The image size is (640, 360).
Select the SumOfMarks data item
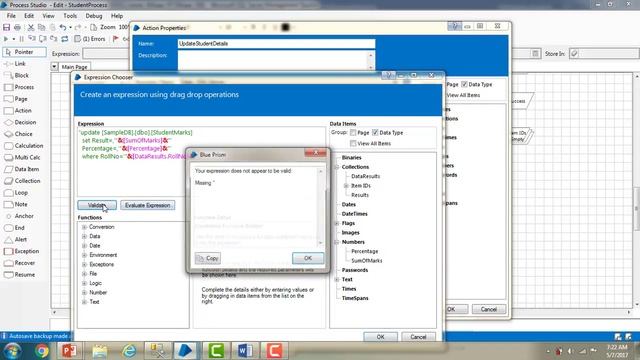tap(367, 260)
